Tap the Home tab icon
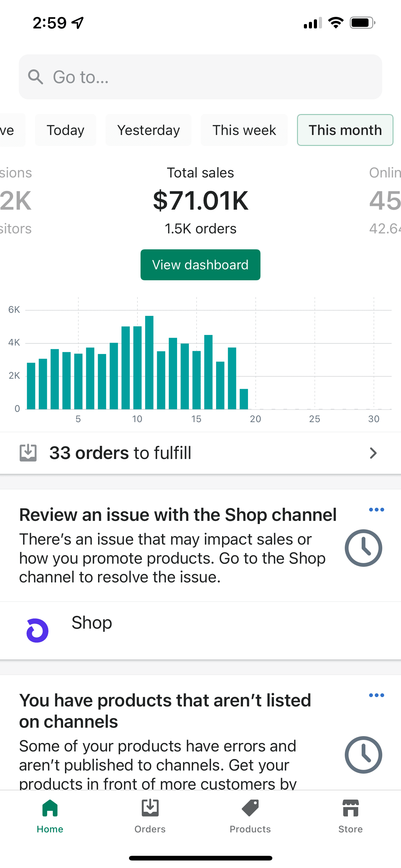Image resolution: width=401 pixels, height=868 pixels. pos(50,809)
